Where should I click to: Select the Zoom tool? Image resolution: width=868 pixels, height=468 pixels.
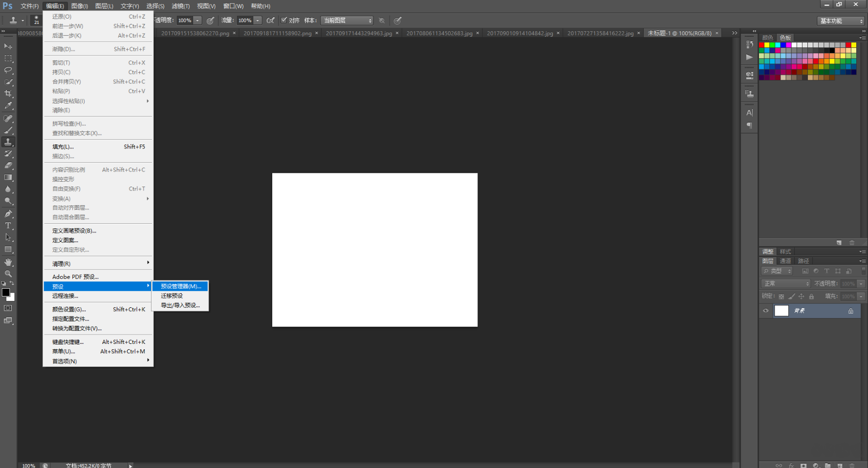(x=8, y=274)
